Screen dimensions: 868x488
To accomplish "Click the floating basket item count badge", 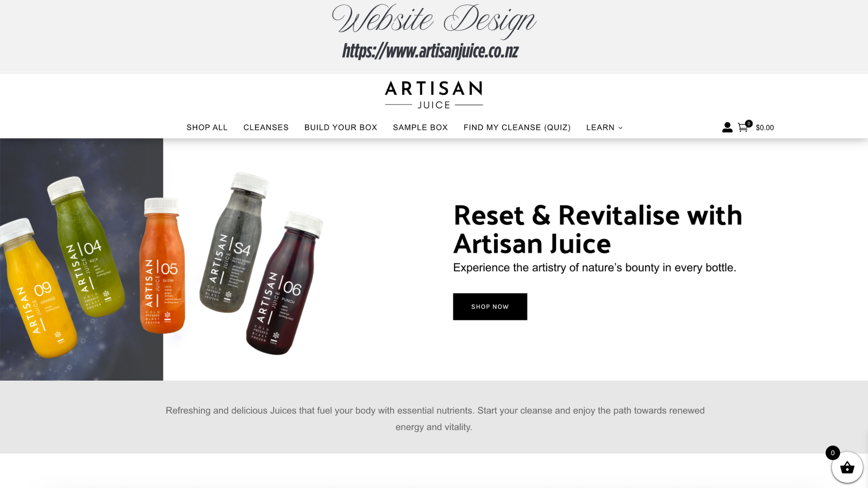I will click(833, 453).
